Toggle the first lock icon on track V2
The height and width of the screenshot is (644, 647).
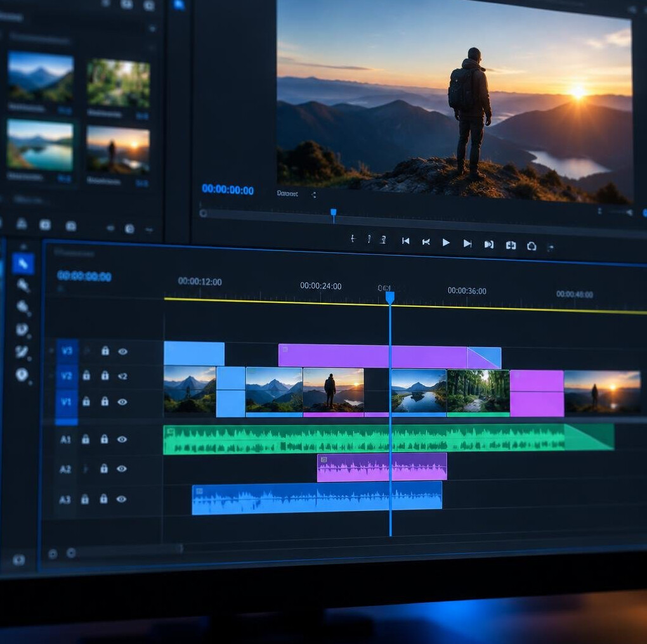click(86, 375)
